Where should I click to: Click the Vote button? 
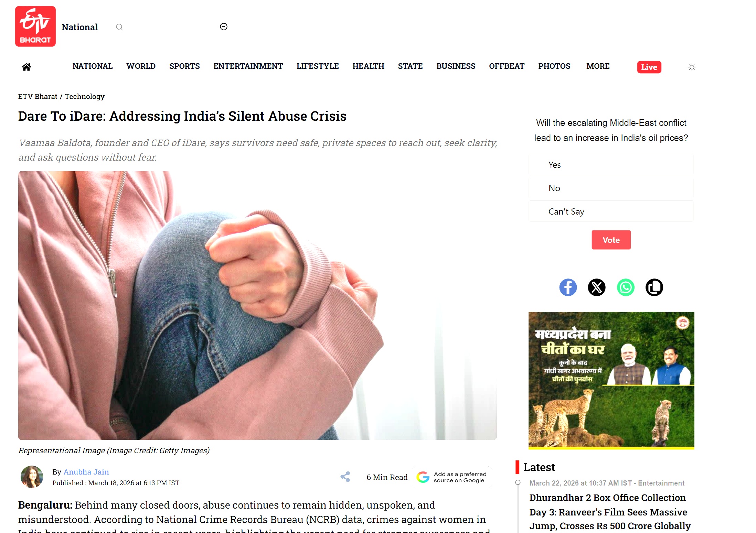611,240
